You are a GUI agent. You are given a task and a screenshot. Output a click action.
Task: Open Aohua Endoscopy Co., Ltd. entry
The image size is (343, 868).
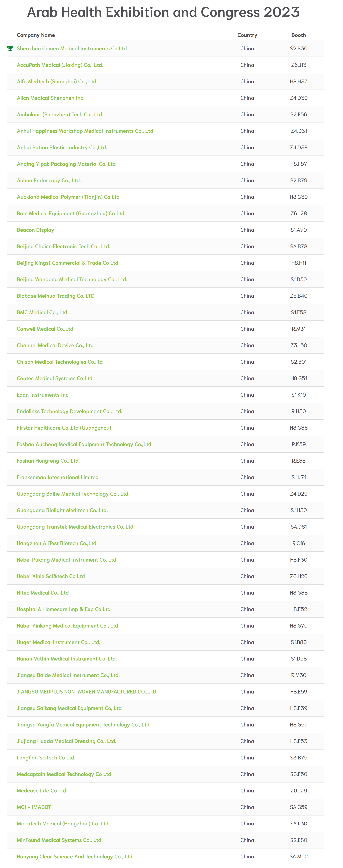click(49, 181)
